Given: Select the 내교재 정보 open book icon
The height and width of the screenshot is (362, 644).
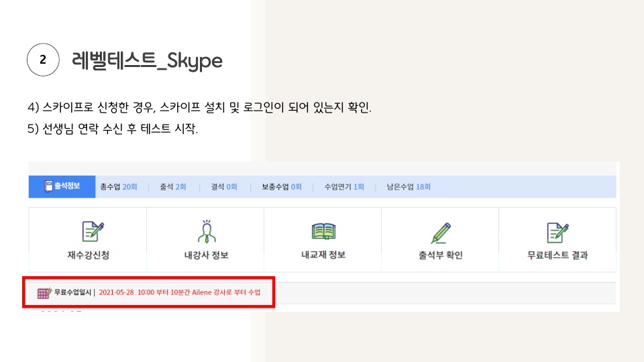Looking at the screenshot, I should 323,231.
